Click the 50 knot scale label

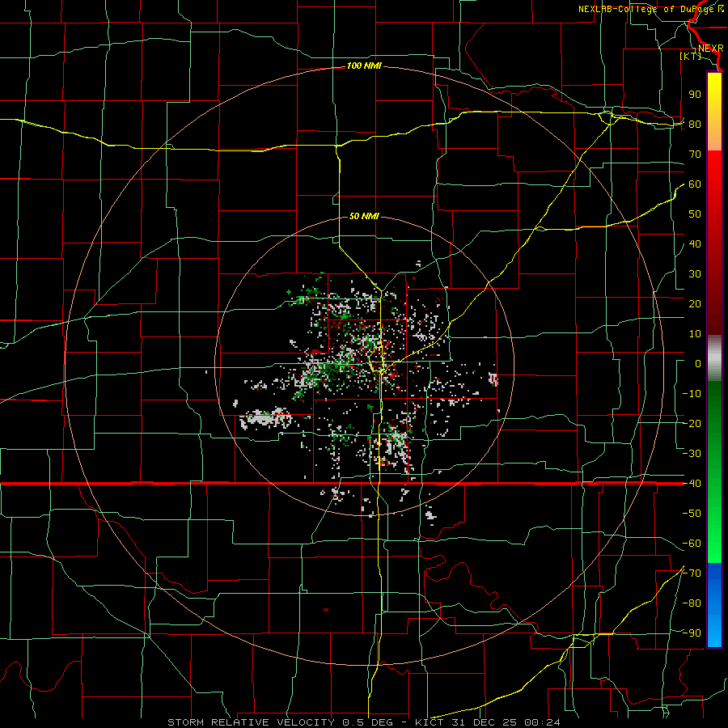point(695,214)
